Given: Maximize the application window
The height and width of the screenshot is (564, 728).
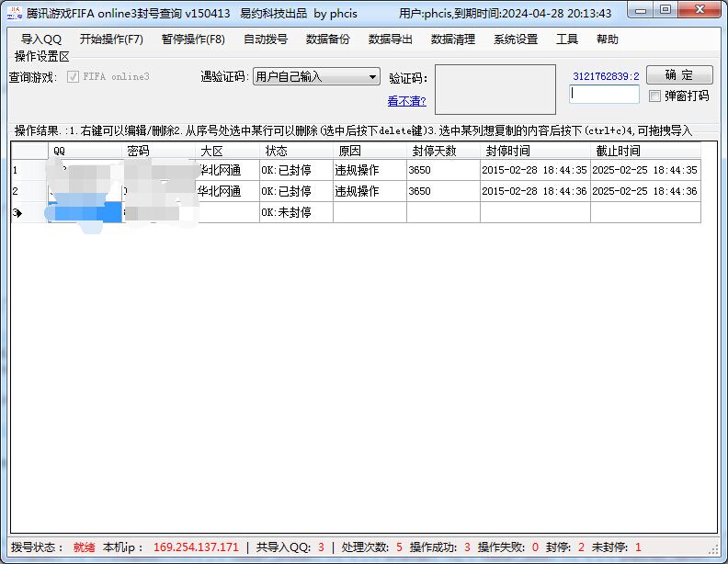Looking at the screenshot, I should tap(665, 10).
